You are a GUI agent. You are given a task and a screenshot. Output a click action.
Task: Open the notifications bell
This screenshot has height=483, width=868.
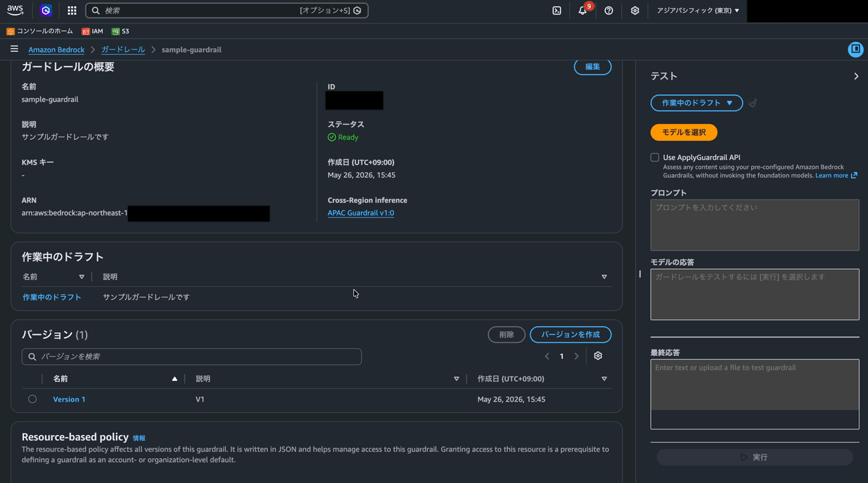583,11
